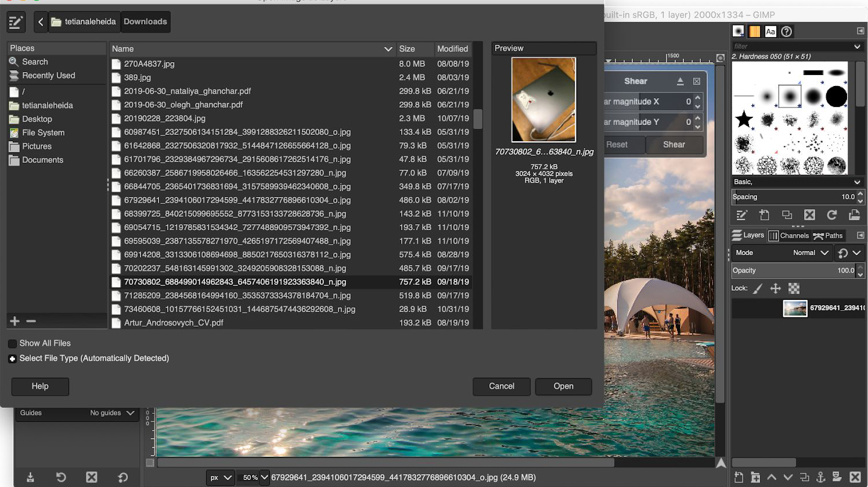Toggle the quick mask button
The height and width of the screenshot is (487, 868).
(150, 463)
